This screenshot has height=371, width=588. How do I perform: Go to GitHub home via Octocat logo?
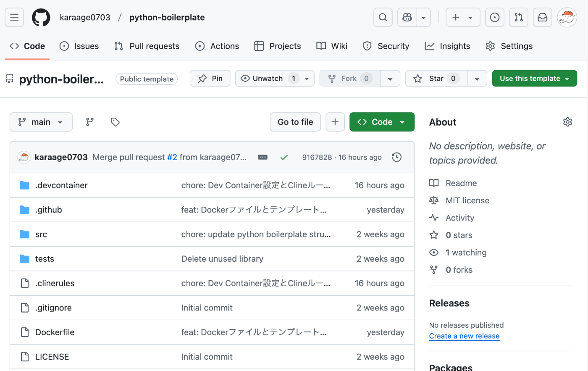41,17
